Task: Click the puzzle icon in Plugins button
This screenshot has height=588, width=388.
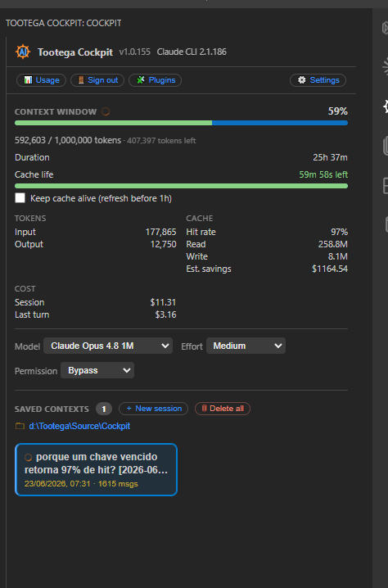Action: pos(141,80)
